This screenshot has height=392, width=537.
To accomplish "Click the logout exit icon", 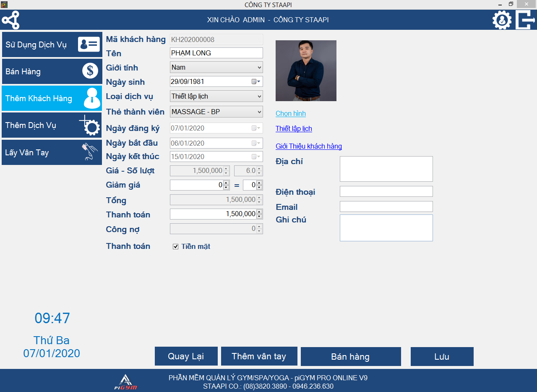I will point(525,20).
